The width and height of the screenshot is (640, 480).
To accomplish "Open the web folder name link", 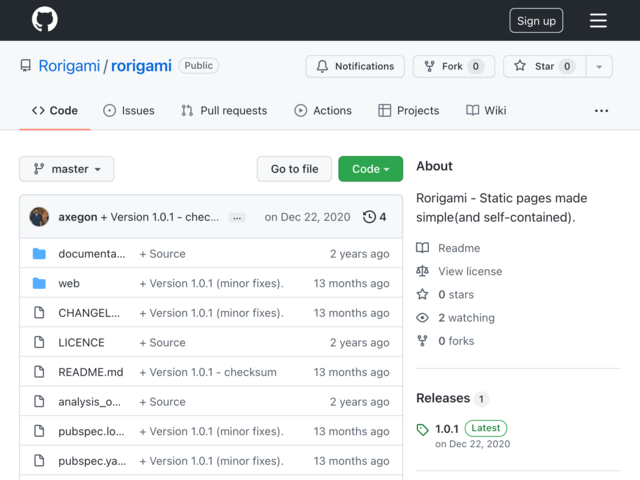I will click(x=69, y=283).
